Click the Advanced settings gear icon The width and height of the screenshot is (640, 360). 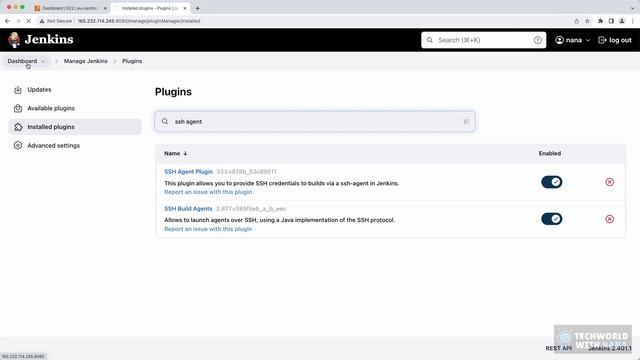18,145
